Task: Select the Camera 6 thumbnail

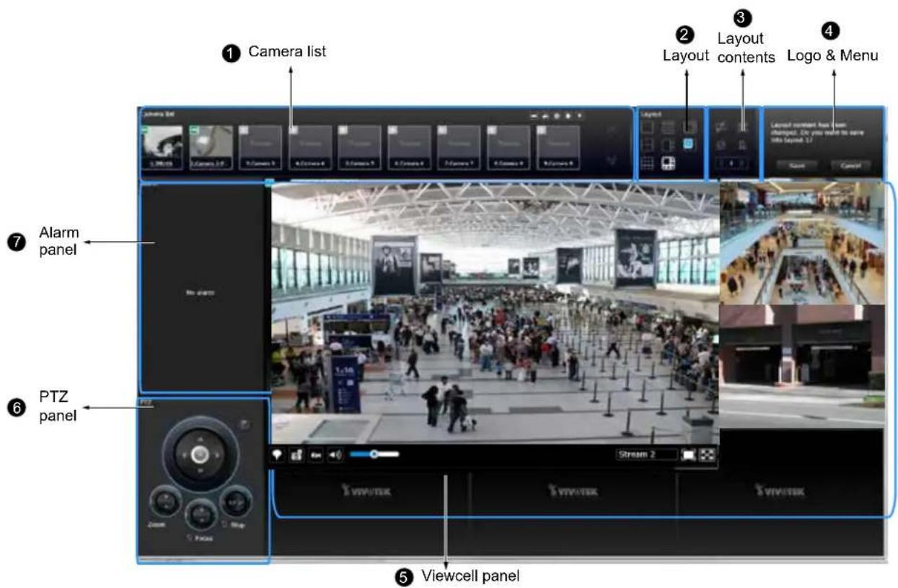Action: (409, 146)
